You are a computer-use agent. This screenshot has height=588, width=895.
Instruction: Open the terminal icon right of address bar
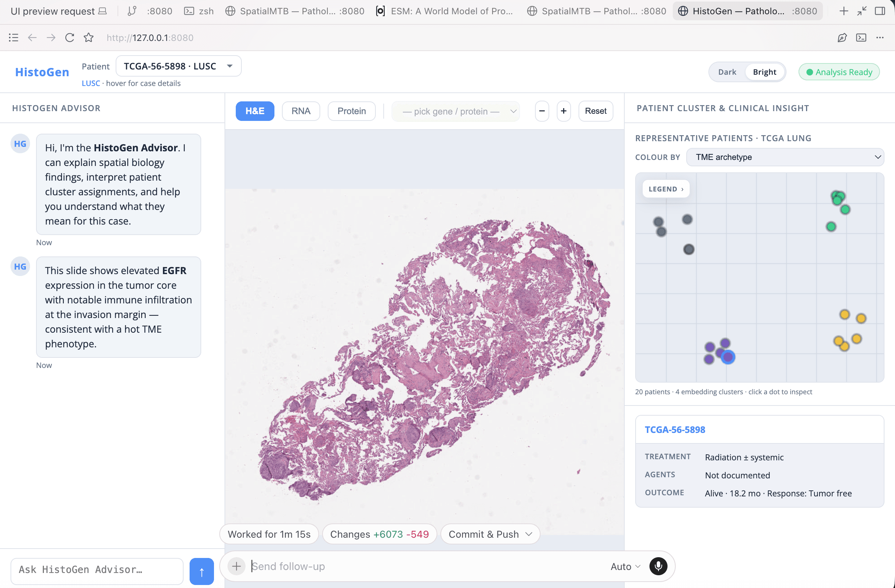[x=861, y=38]
